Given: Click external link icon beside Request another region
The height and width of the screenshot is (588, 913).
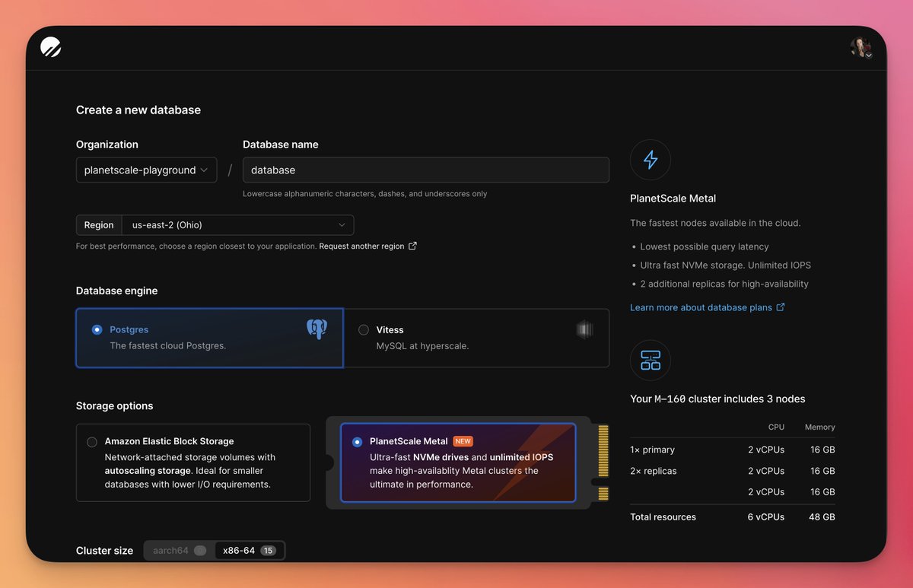Looking at the screenshot, I should pos(412,246).
